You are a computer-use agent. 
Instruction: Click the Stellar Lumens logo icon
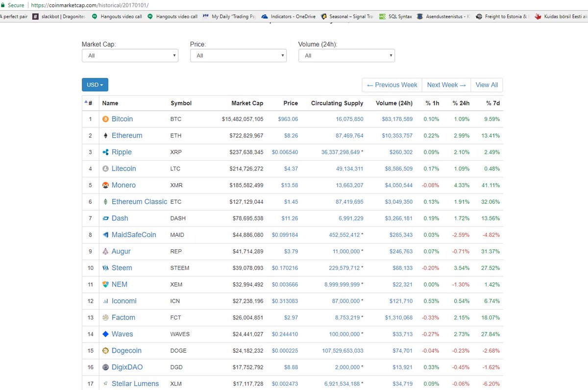coord(105,384)
